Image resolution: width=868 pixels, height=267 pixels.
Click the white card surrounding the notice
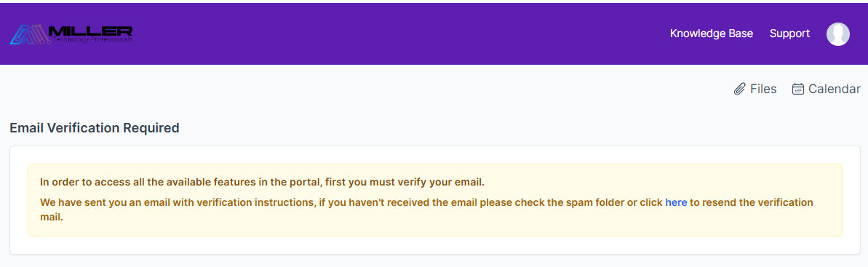click(x=434, y=200)
